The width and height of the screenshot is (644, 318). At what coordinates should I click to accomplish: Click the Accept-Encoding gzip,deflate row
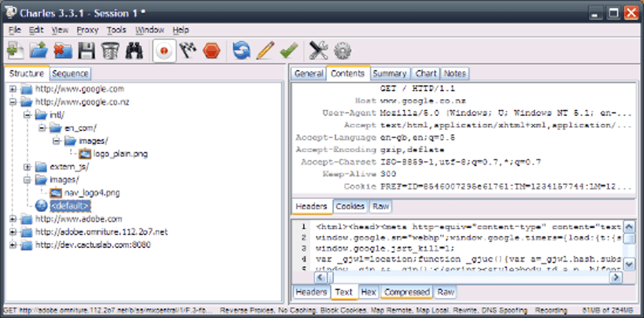point(462,150)
